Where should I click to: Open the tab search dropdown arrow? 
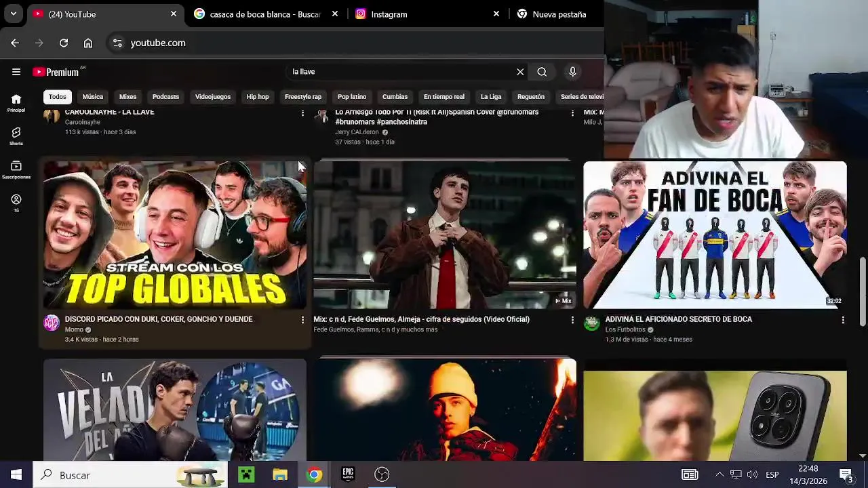point(13,14)
